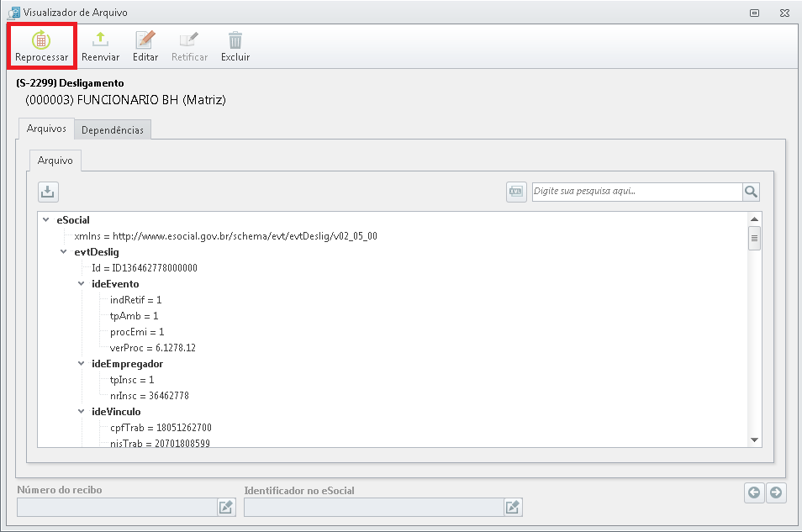Switch to the Dependências tab
The image size is (802, 532).
[x=113, y=130]
